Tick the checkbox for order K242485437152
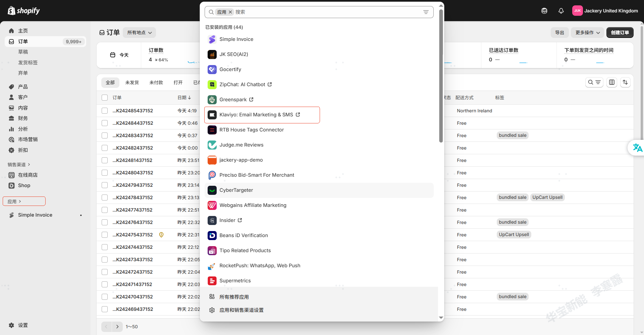 coord(105,111)
